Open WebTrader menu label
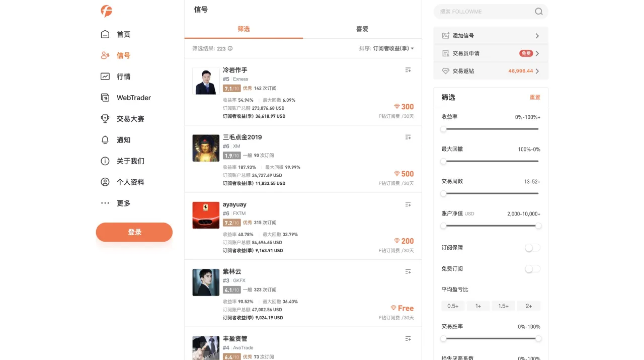The width and height of the screenshot is (644, 360). [x=134, y=98]
